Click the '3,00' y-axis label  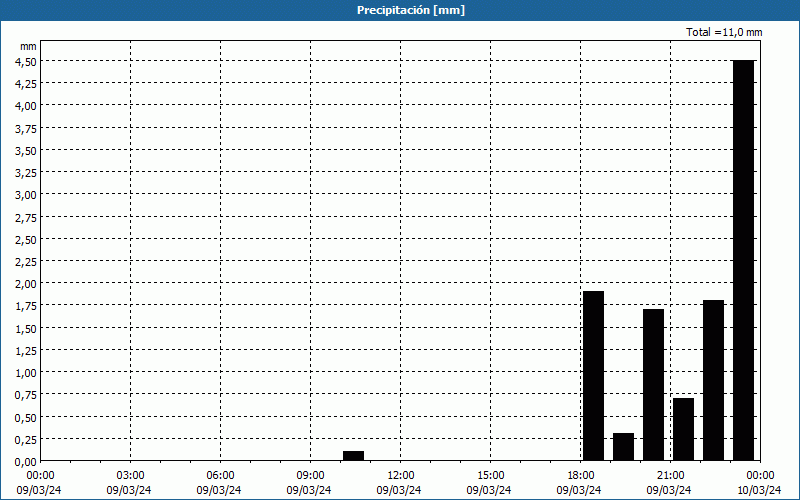(26, 195)
